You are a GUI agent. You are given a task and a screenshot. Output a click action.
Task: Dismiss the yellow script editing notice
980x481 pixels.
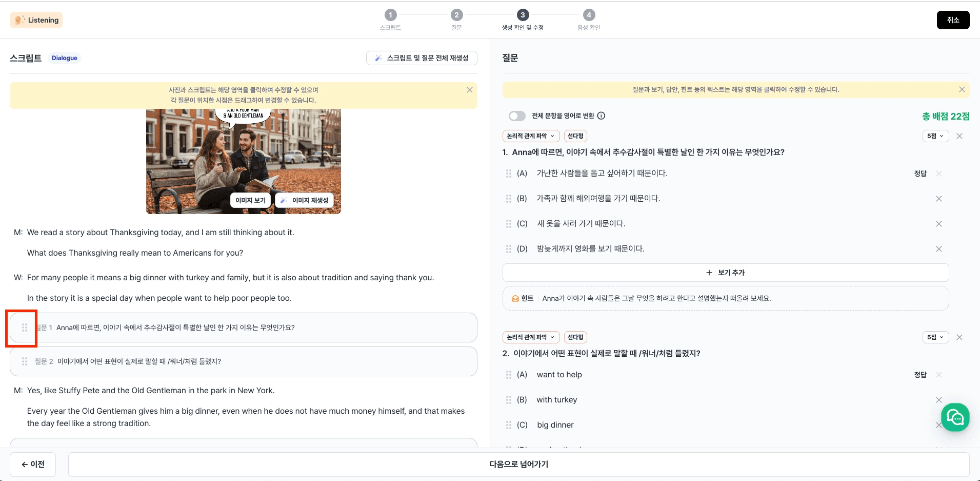(469, 90)
